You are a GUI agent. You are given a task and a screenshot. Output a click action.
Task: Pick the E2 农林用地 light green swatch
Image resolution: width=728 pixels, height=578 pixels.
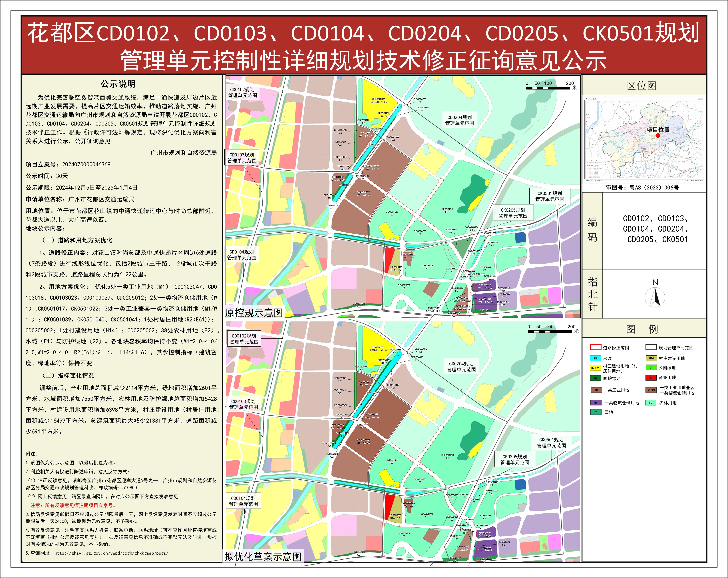point(651,403)
